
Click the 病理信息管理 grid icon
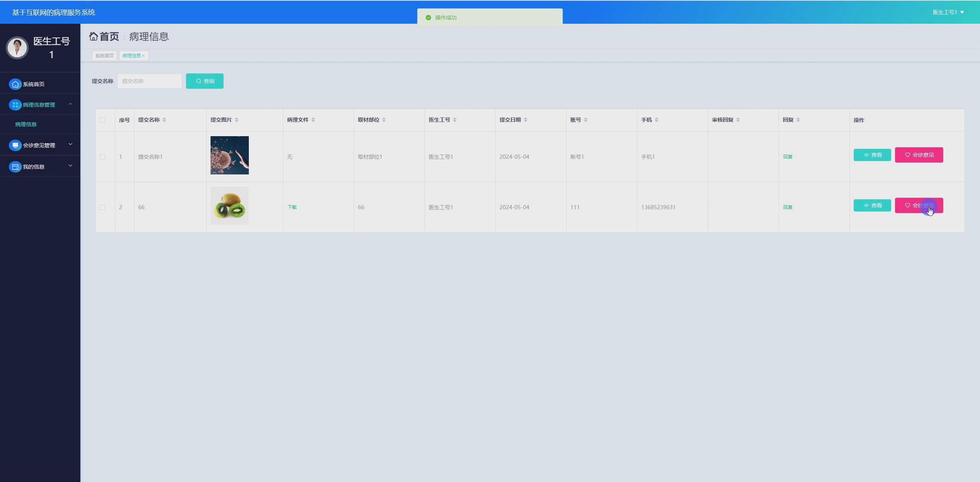(15, 105)
